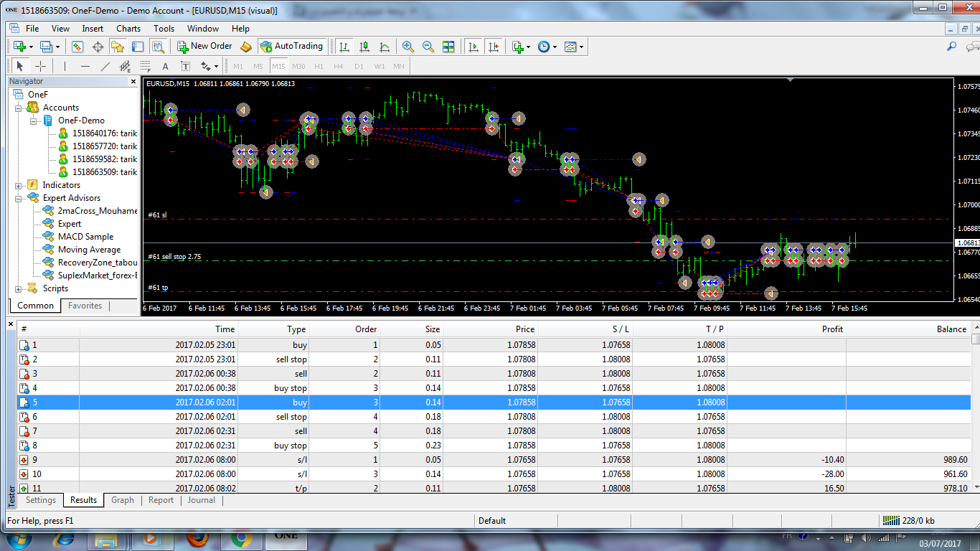Collapse the Expert Advisors tree node
The height and width of the screenshot is (551, 980).
click(x=19, y=198)
